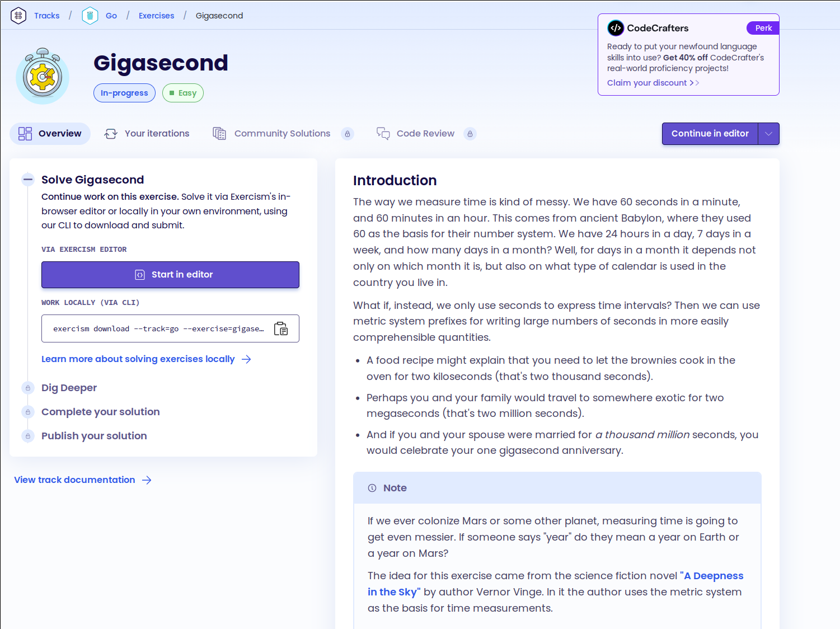Click the Easy difficulty badge
This screenshot has height=629, width=840.
[x=183, y=93]
